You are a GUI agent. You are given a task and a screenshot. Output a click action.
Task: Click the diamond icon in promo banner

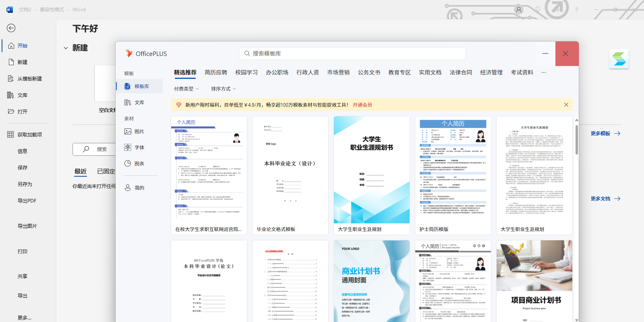click(179, 105)
